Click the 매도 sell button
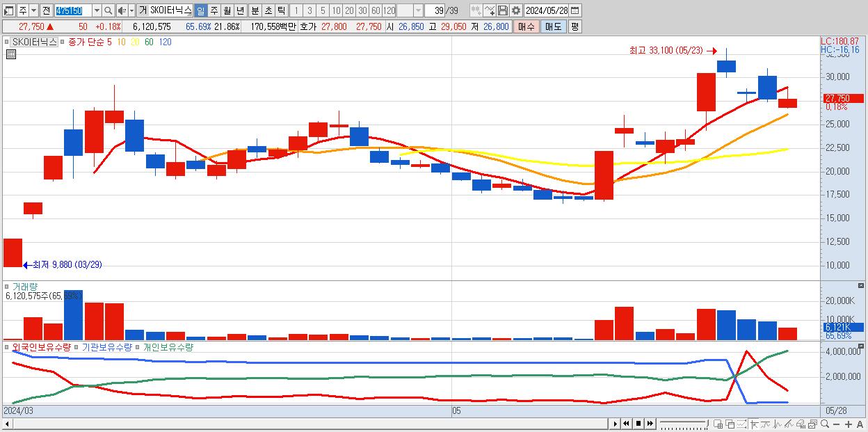868x432 pixels. click(x=553, y=26)
